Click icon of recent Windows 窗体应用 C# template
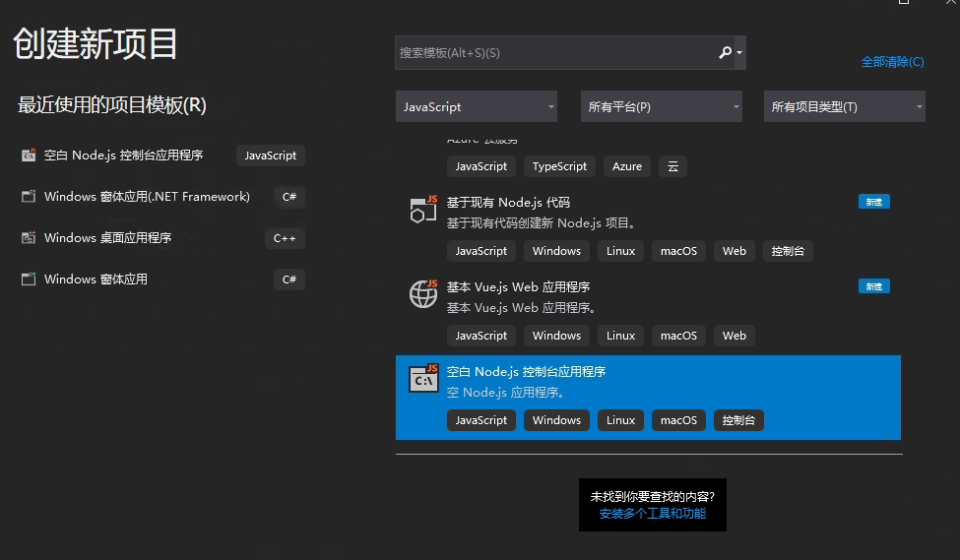 tap(29, 280)
